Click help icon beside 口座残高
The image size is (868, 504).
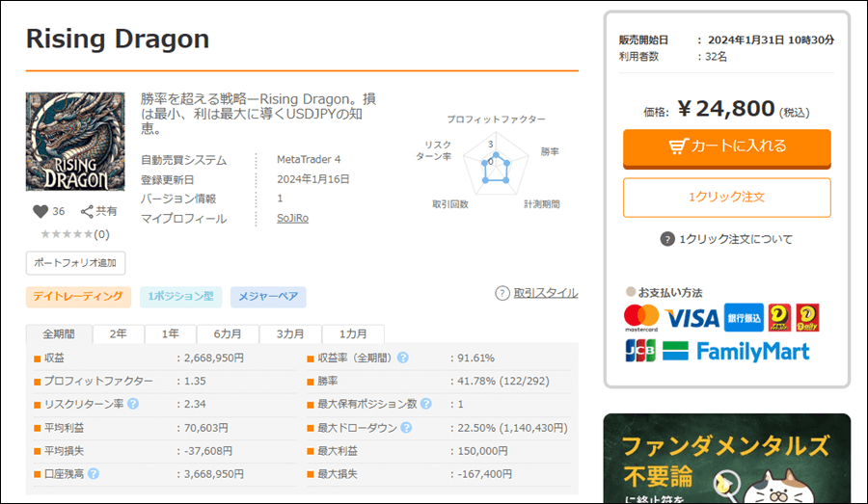(94, 474)
